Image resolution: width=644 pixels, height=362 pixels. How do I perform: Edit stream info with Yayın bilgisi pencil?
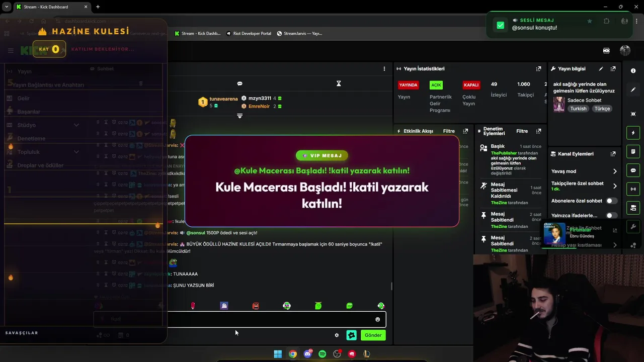tap(601, 69)
